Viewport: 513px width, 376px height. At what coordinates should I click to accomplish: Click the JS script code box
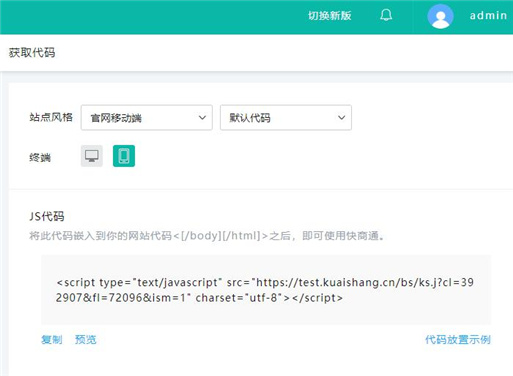tap(266, 290)
